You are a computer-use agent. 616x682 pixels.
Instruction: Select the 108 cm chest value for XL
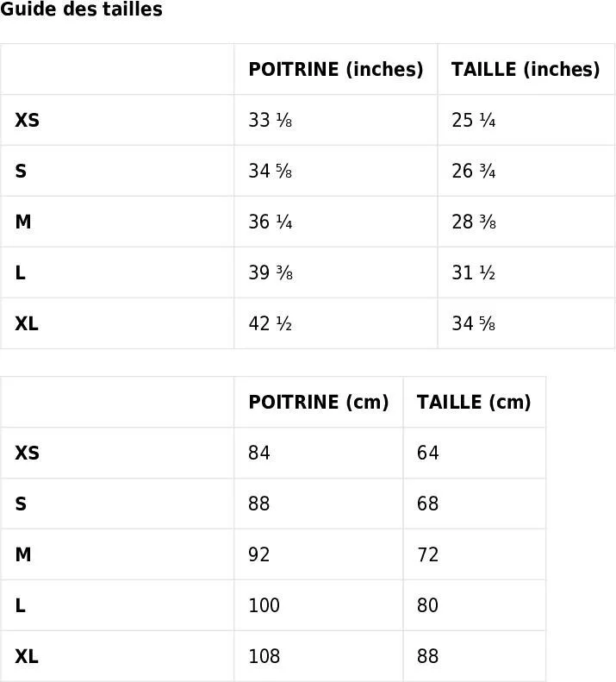[264, 656]
